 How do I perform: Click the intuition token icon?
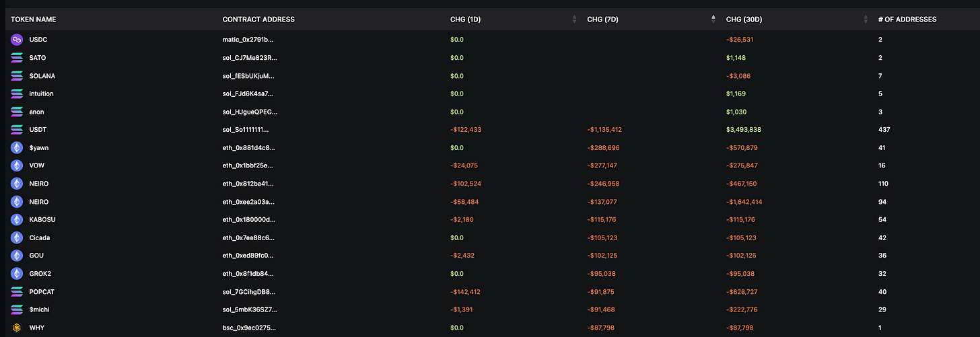click(17, 93)
